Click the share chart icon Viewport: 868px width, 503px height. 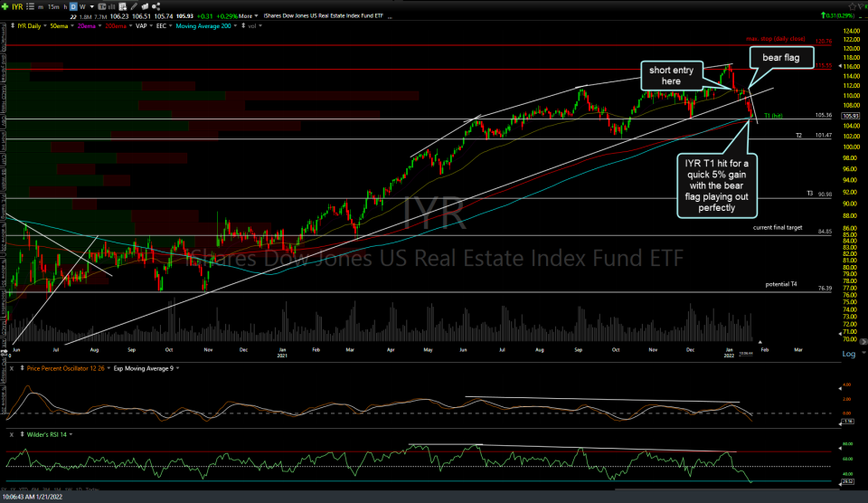pos(156,6)
